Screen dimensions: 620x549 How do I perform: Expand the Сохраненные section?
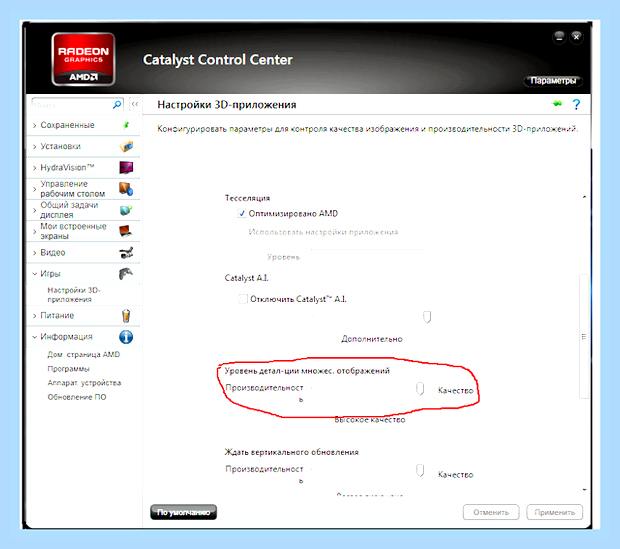point(35,125)
